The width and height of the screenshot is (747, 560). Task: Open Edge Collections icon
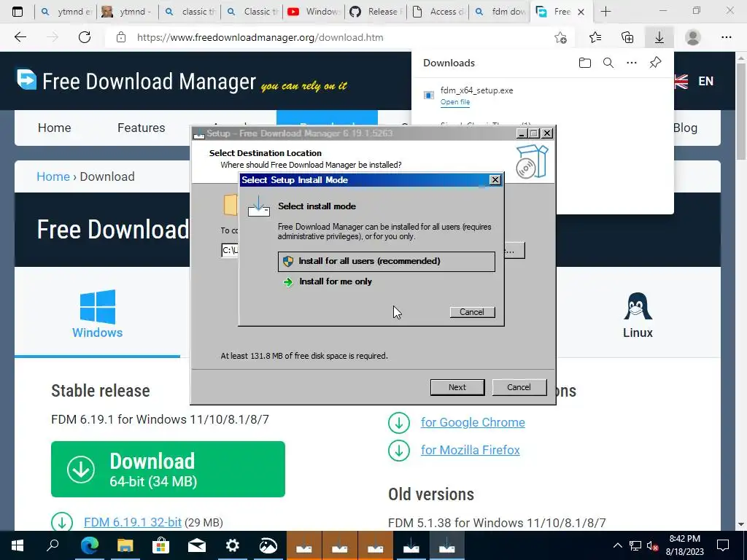[x=627, y=37]
